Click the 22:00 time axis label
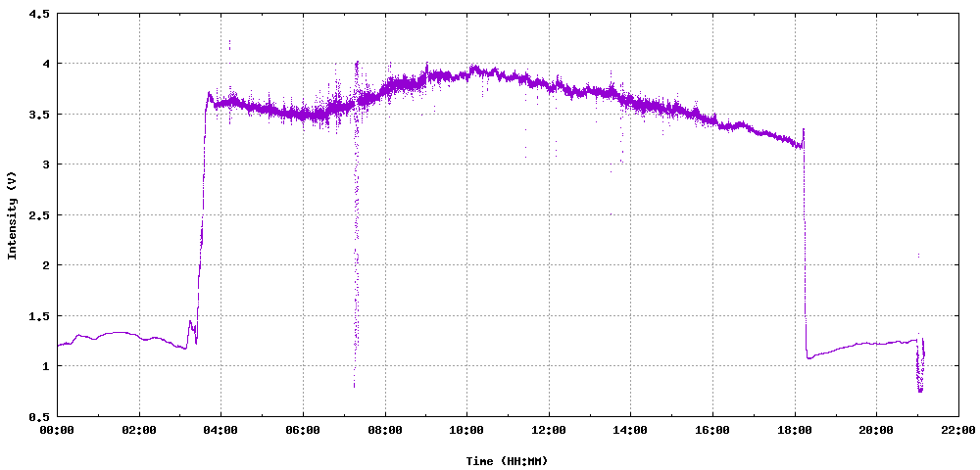 point(958,430)
